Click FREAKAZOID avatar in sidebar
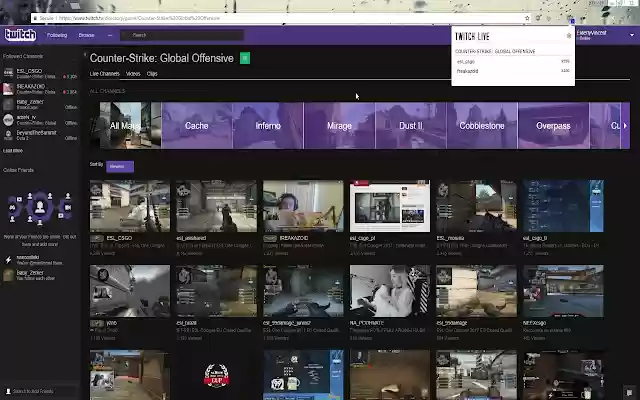The image size is (640, 400). click(8, 89)
